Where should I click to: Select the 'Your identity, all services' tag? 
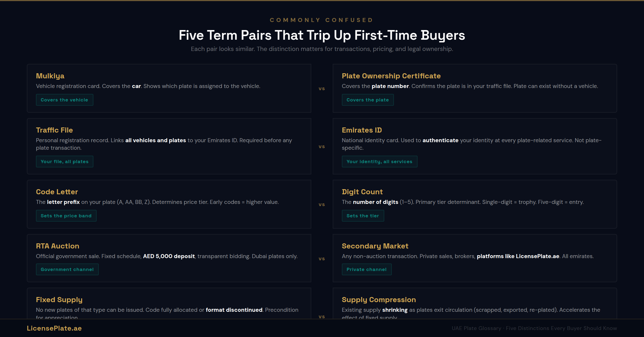point(379,162)
